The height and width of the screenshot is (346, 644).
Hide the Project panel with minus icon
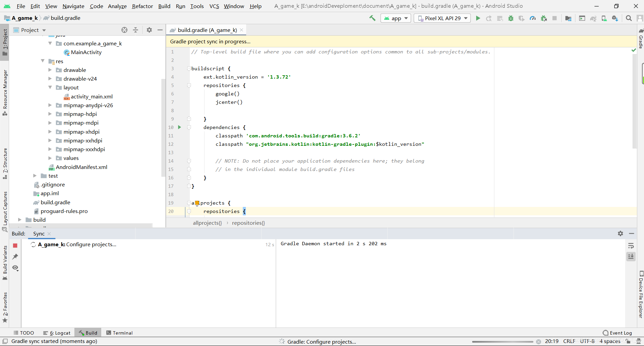160,30
